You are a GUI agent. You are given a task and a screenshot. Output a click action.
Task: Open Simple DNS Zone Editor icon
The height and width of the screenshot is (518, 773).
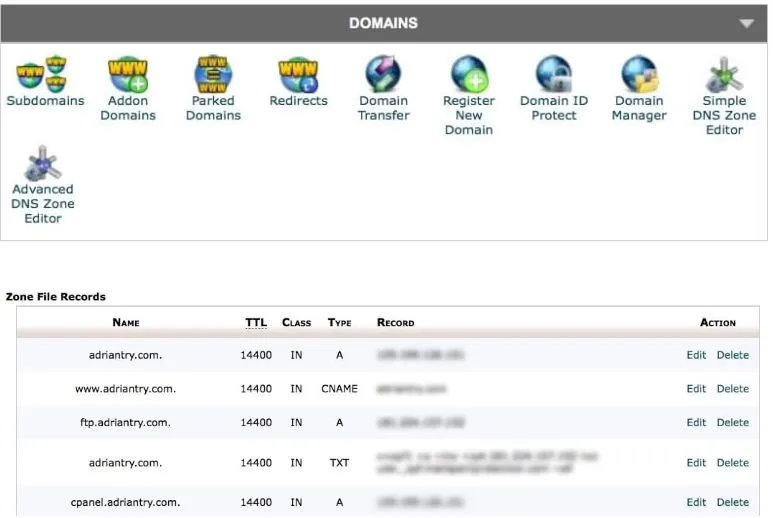point(724,75)
